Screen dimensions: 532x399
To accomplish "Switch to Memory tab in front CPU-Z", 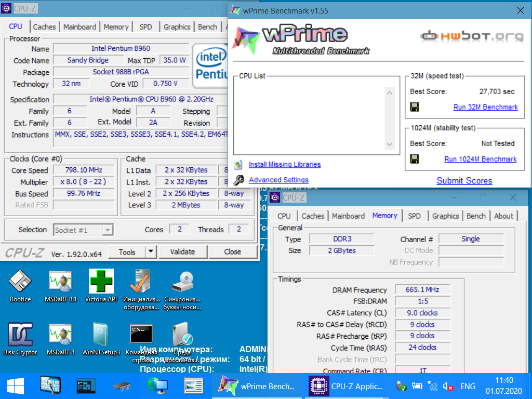I will click(x=116, y=27).
